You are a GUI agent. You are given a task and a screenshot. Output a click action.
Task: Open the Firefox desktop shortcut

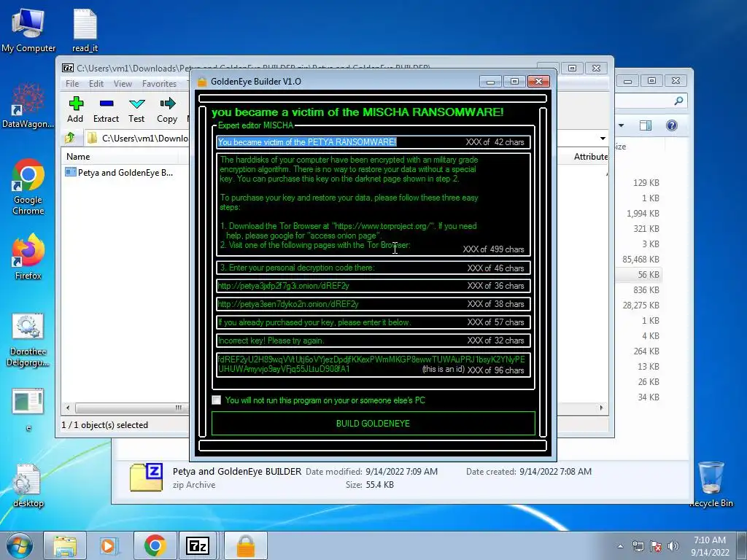click(28, 256)
